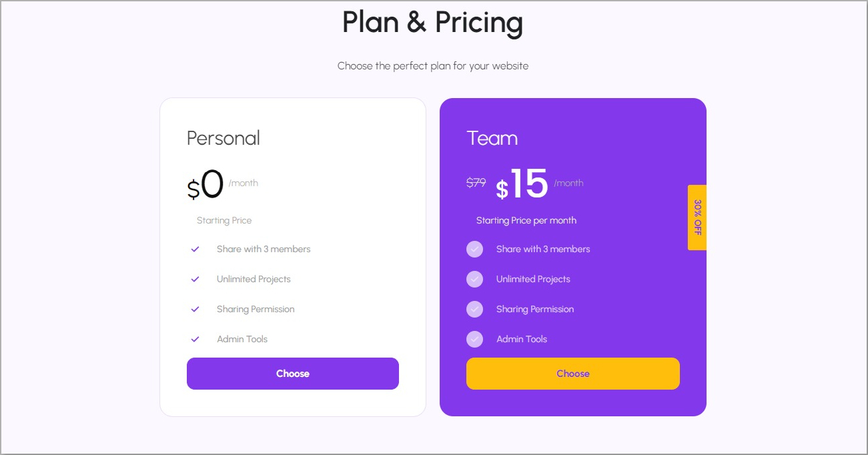868x455 pixels.
Task: Click 'Starting Price per month' text in Team card
Action: pyautogui.click(x=526, y=220)
